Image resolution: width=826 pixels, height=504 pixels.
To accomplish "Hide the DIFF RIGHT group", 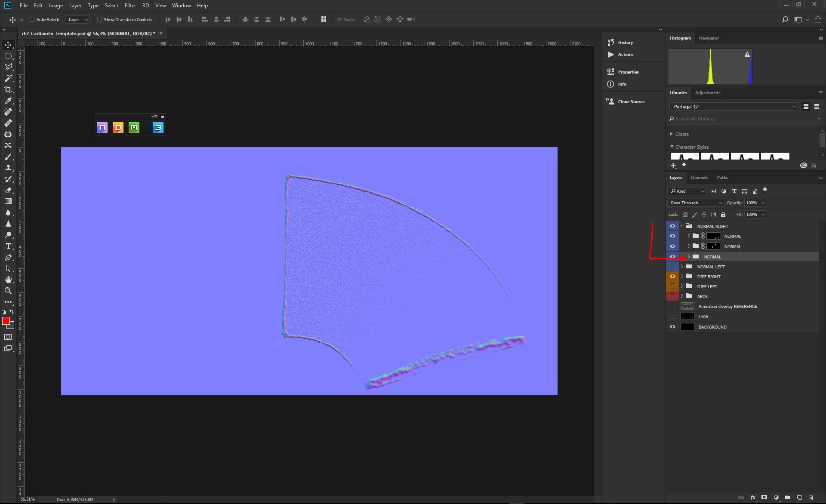I will point(672,277).
